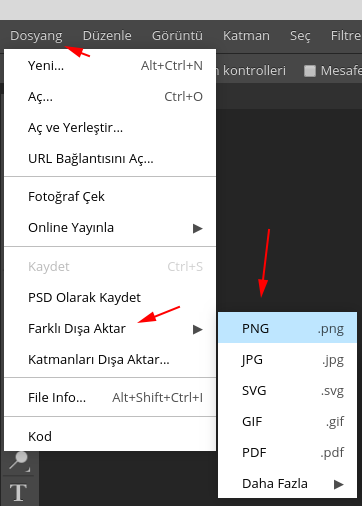This screenshot has width=362, height=506.
Task: Toggle the Mesafe checkbox
Action: tap(310, 71)
